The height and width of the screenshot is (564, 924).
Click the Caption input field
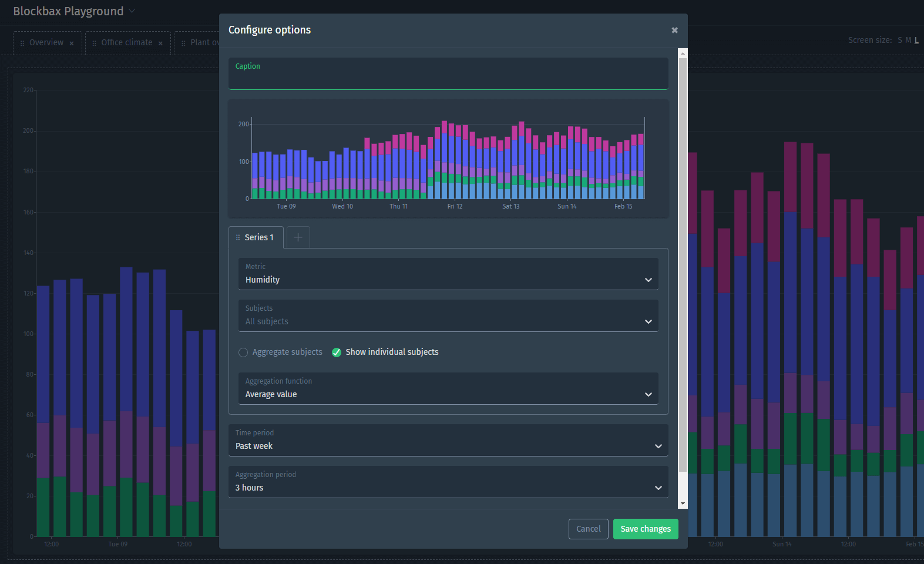[448, 78]
